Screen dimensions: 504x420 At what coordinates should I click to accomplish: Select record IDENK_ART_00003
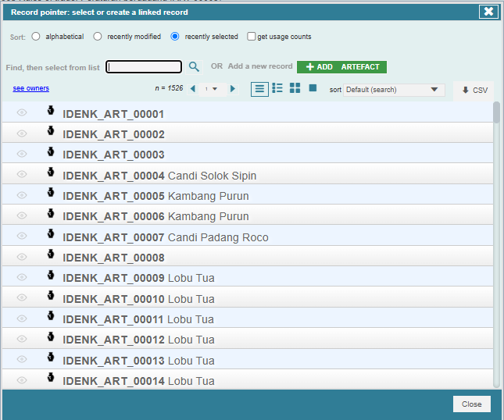pos(248,153)
